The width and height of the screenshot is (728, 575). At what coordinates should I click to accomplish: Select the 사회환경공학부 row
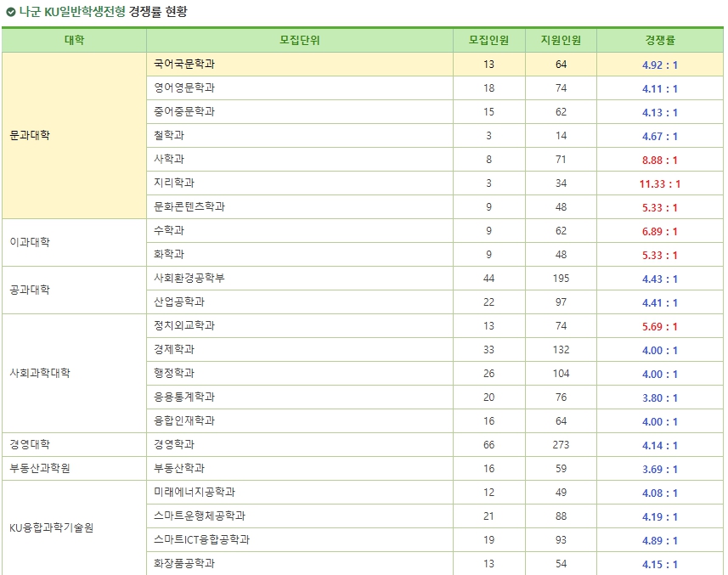point(435,279)
